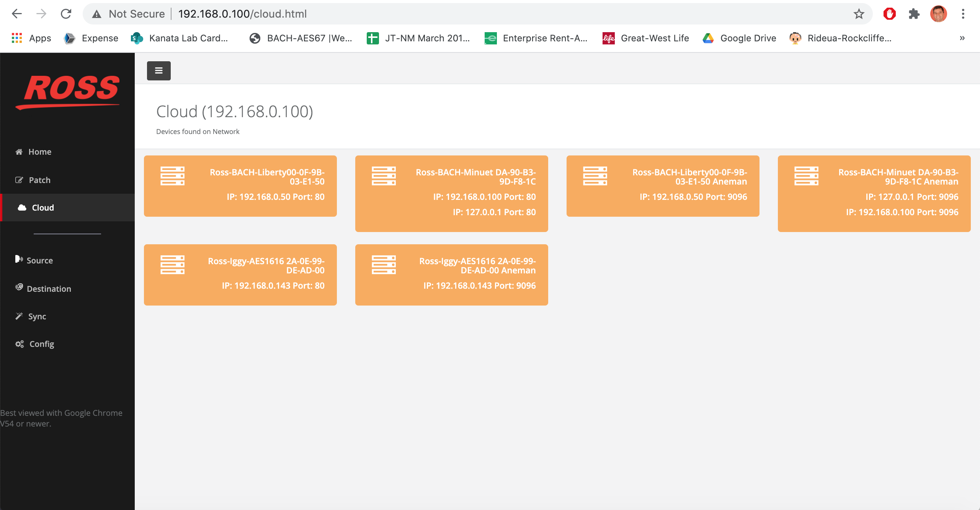Screen dimensions: 980x510
Task: Open the Chrome profile avatar
Action: (x=939, y=14)
